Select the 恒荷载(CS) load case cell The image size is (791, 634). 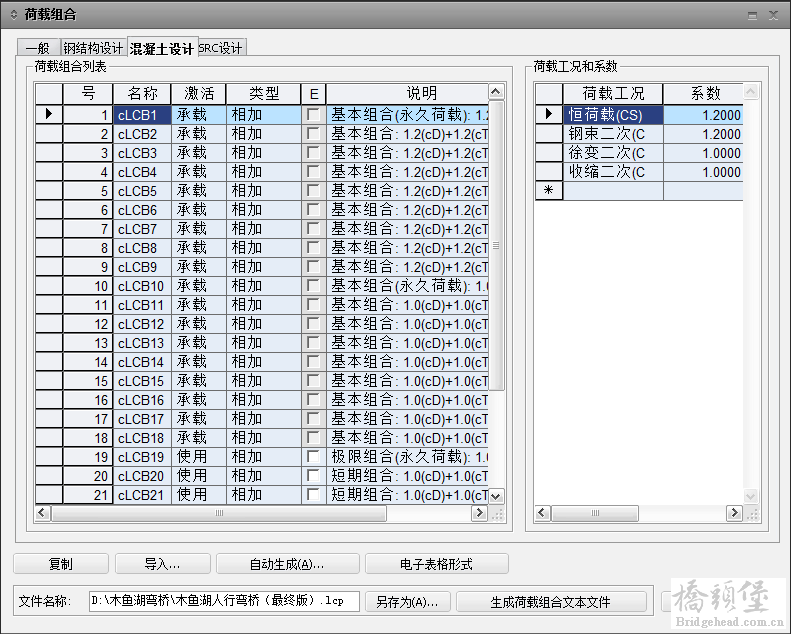pyautogui.click(x=613, y=114)
